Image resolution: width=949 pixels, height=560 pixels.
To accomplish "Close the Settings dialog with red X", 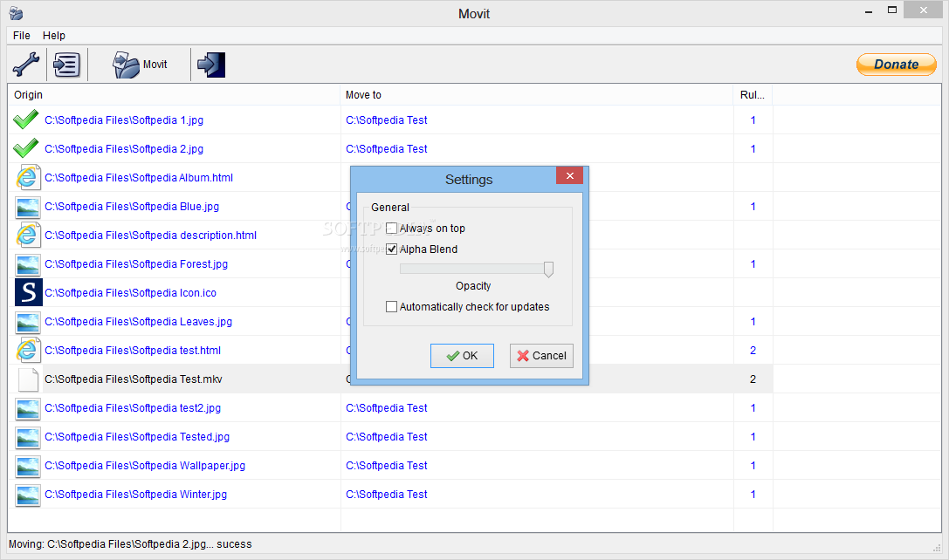I will coord(569,175).
